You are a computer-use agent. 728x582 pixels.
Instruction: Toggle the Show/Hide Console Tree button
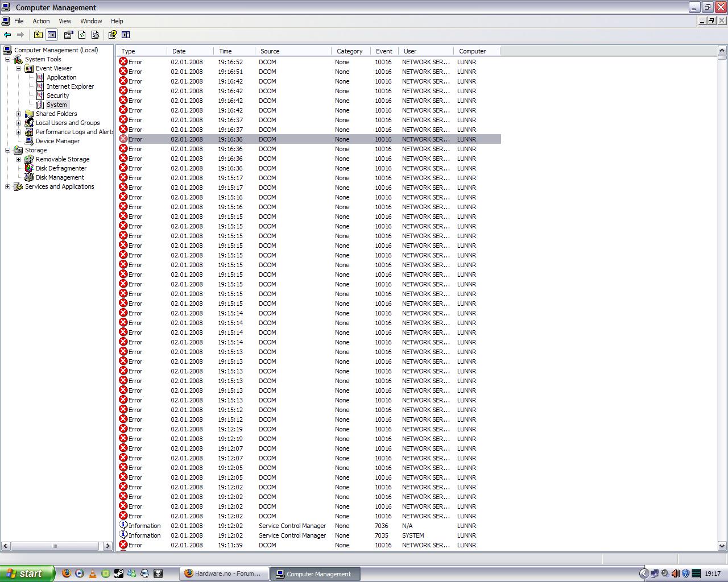[x=52, y=35]
